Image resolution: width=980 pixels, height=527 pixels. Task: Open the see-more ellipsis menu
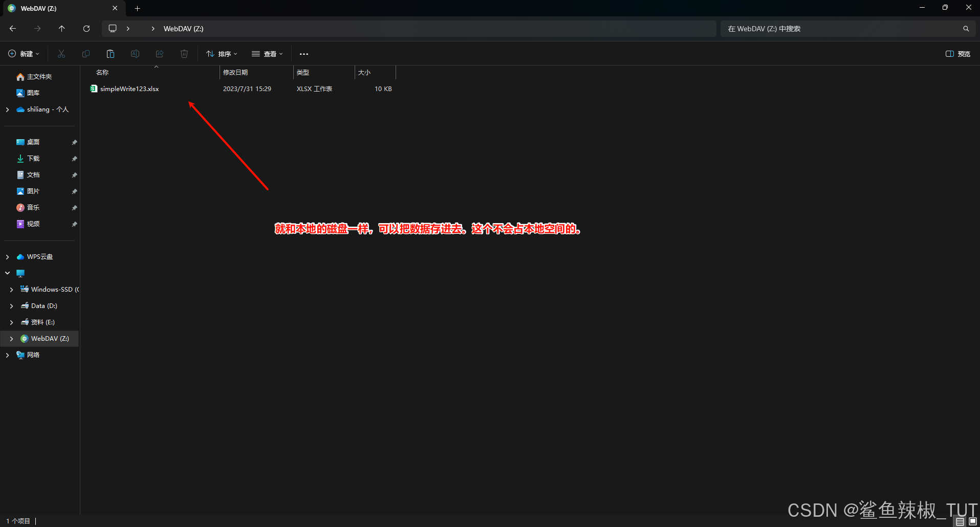pos(303,54)
